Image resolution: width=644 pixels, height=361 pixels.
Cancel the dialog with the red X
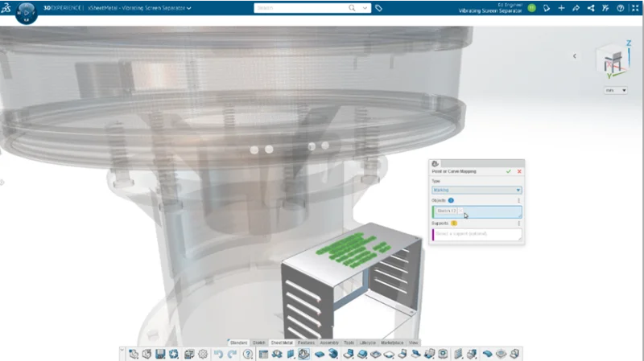pos(519,171)
